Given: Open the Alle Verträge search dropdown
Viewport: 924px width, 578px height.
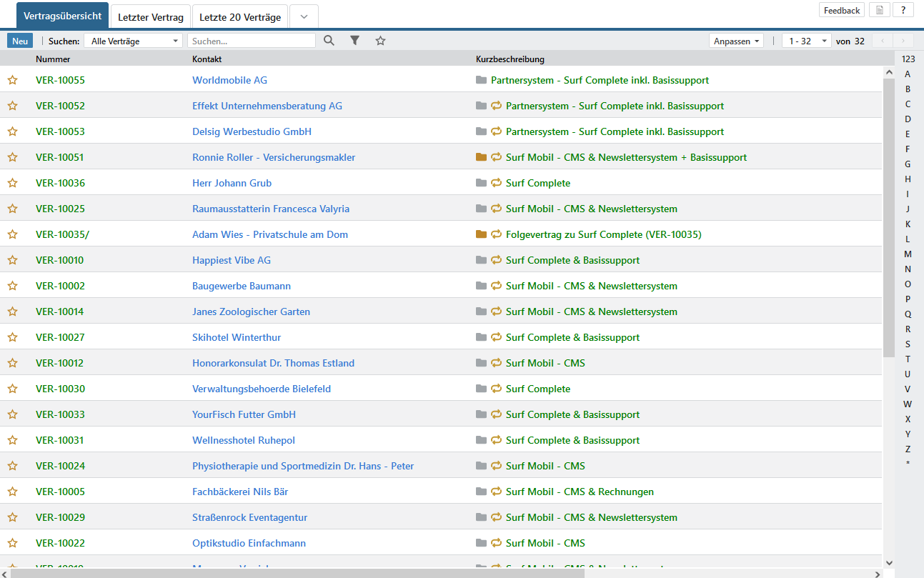Looking at the screenshot, I should point(134,41).
